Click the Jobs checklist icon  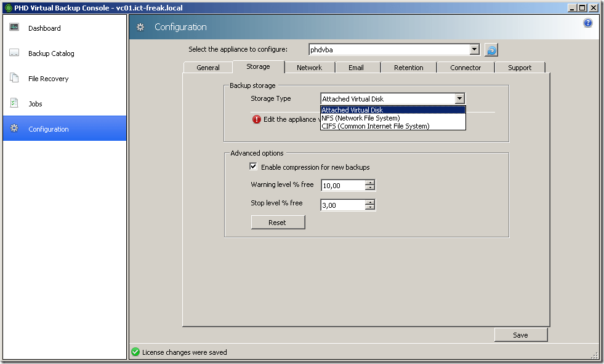click(x=14, y=103)
